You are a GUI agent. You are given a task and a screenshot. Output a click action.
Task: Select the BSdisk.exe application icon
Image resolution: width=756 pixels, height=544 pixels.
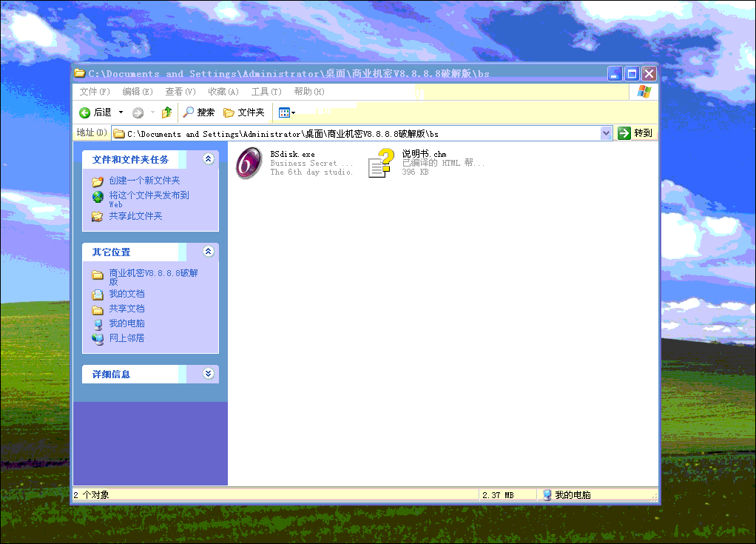[249, 163]
